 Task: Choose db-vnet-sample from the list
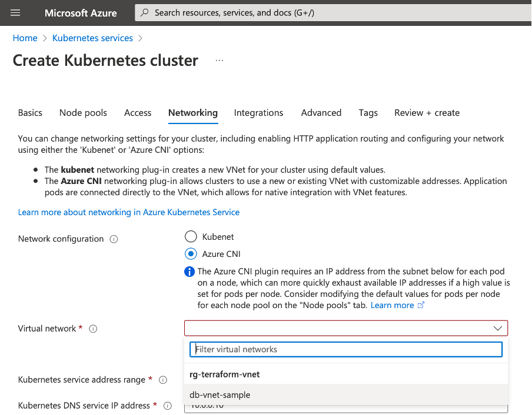[346, 394]
